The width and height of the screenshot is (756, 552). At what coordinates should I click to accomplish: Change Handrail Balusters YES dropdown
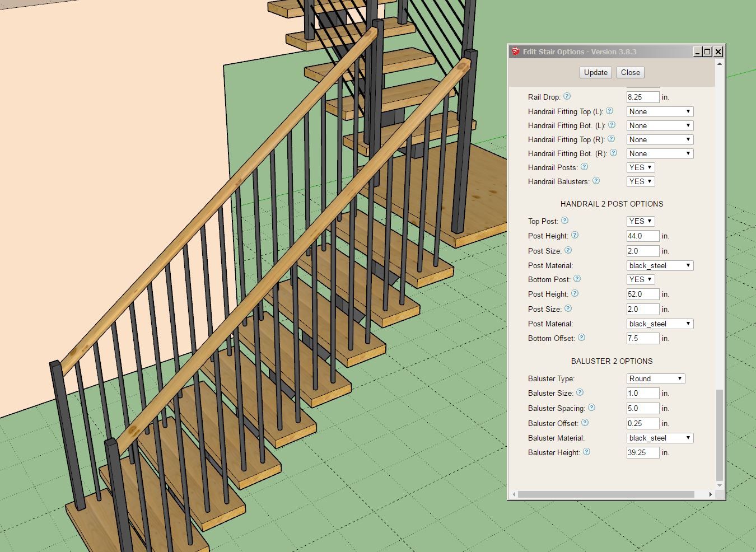(x=641, y=181)
